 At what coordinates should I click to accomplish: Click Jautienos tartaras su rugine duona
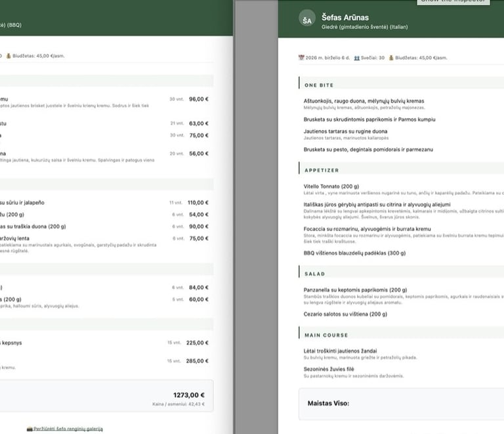click(x=345, y=131)
